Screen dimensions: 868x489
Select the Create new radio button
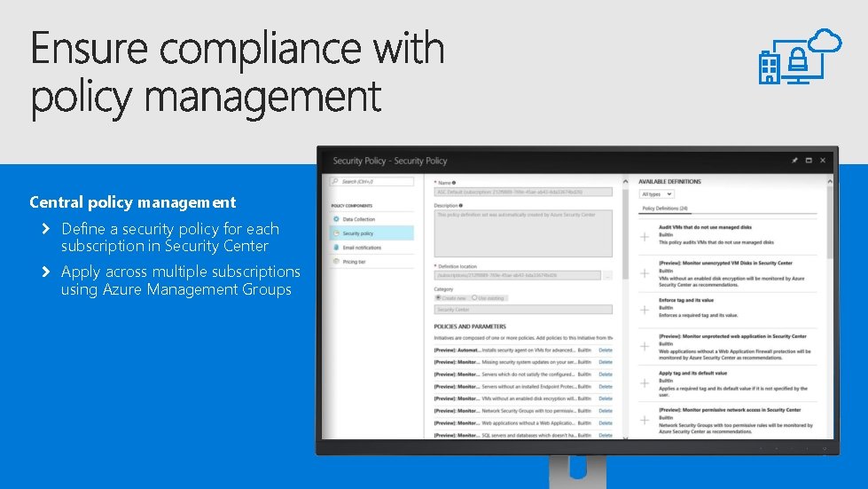click(x=438, y=298)
